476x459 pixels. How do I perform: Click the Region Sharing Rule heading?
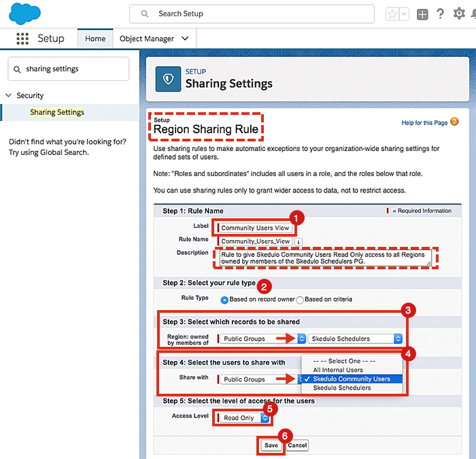click(x=206, y=129)
